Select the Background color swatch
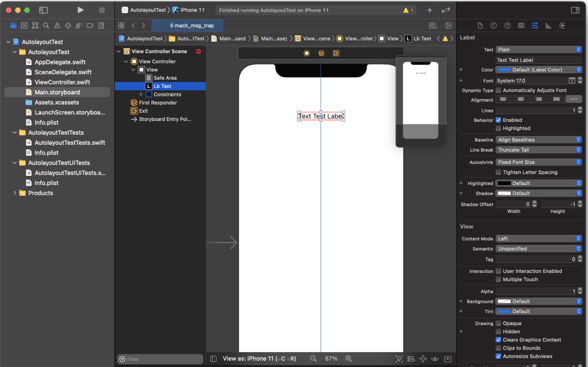This screenshot has width=588, height=367. point(504,301)
